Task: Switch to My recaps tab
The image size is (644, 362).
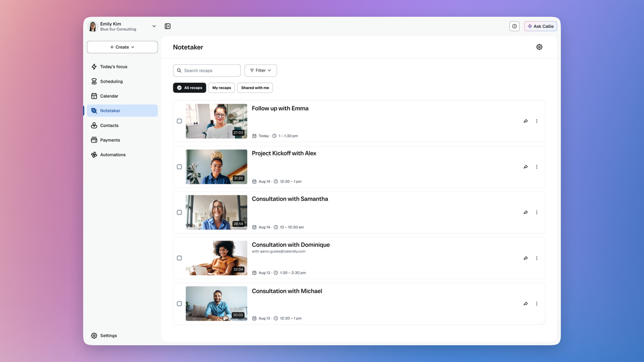Action: (x=222, y=88)
